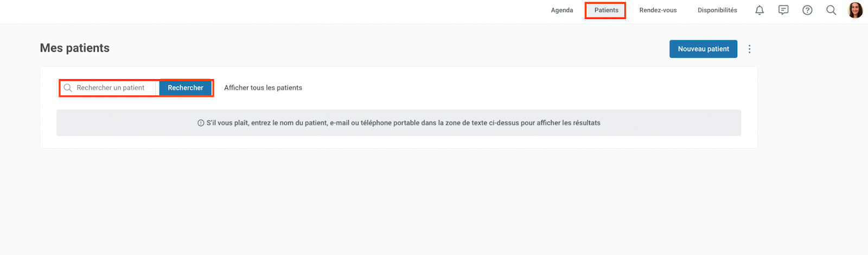
Task: Follow the Afficher tous les patients link
Action: [263, 88]
